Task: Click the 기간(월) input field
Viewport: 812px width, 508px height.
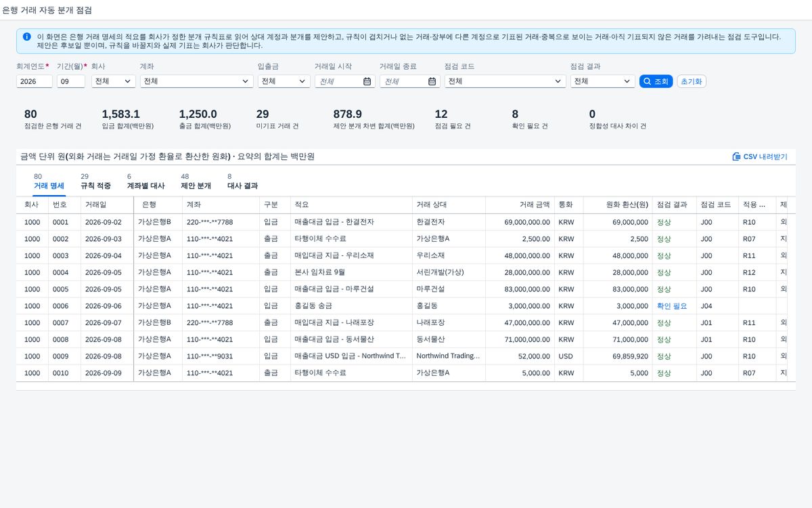Action: [x=71, y=81]
